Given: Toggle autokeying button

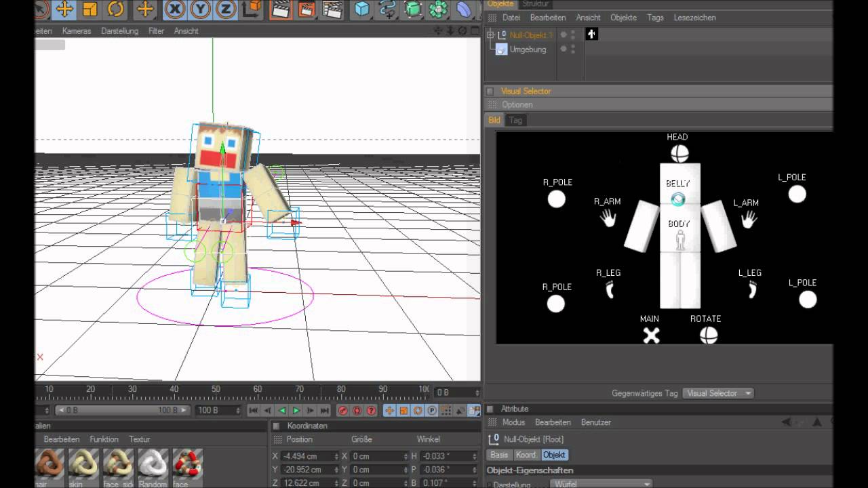Looking at the screenshot, I should tap(357, 411).
